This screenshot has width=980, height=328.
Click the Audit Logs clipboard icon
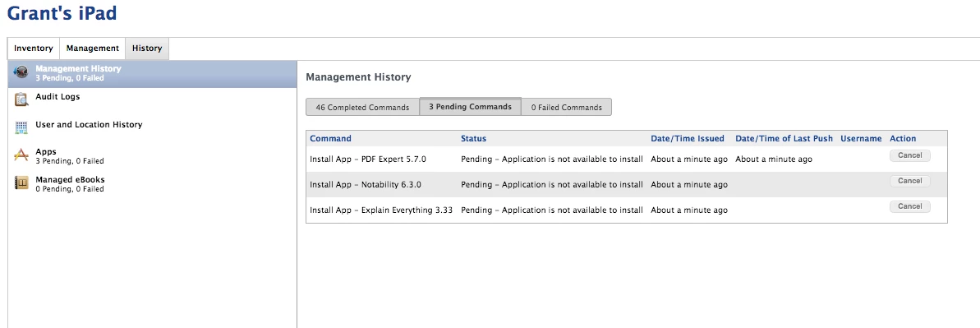[21, 99]
